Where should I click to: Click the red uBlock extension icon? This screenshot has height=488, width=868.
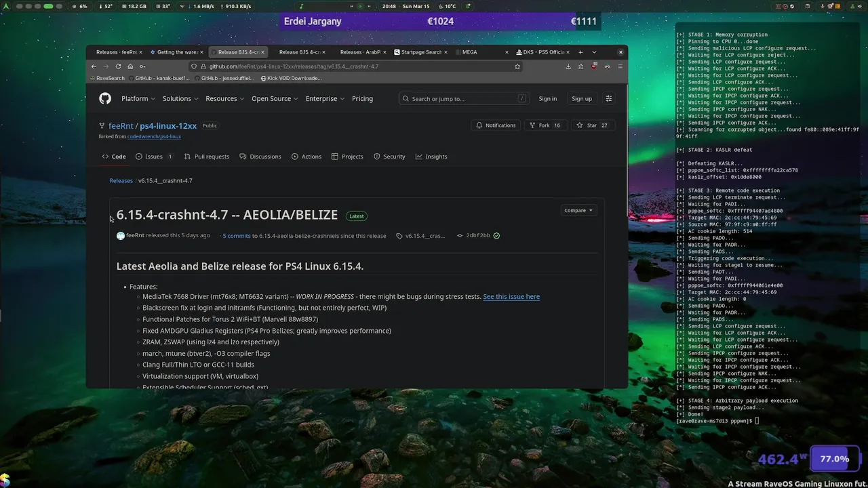594,66
